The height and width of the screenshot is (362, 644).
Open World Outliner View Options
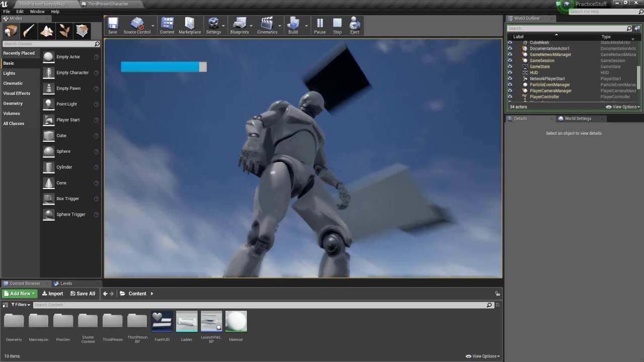coord(623,107)
